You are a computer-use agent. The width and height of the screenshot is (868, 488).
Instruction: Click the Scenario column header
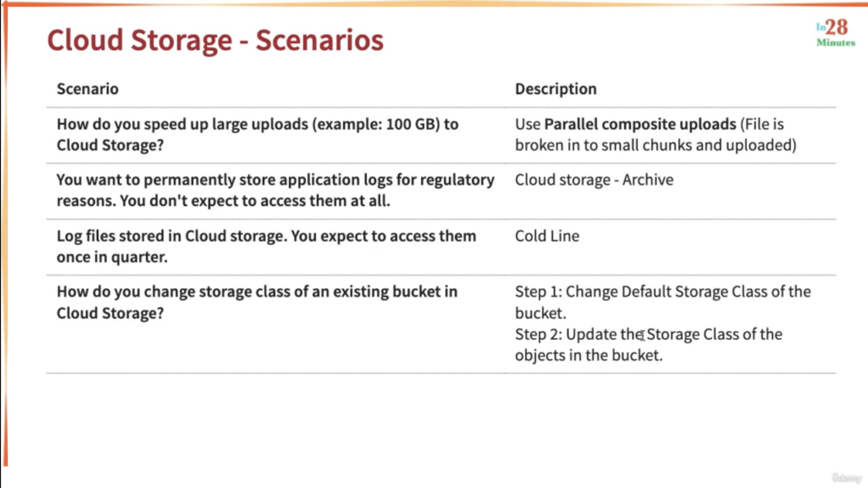point(87,89)
